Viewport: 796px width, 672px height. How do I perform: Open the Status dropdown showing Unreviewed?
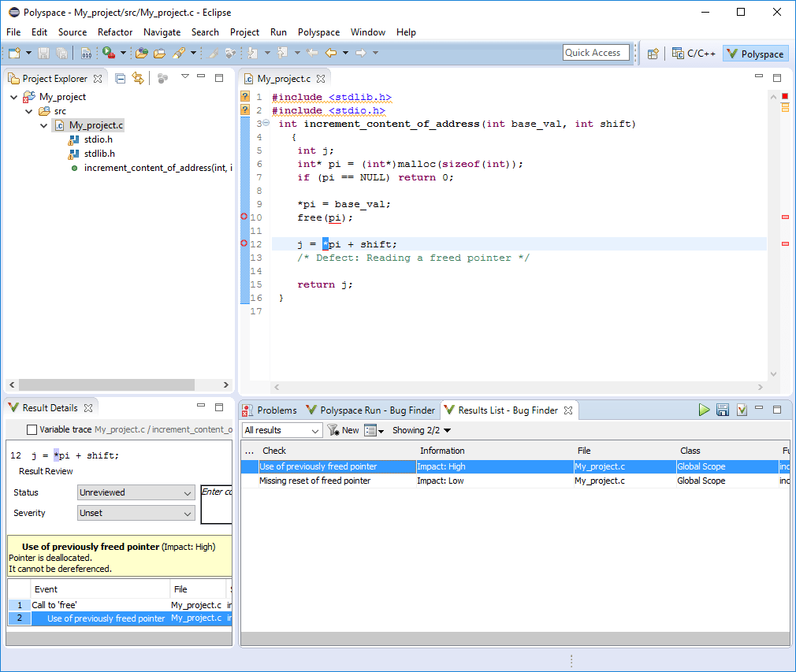point(136,492)
